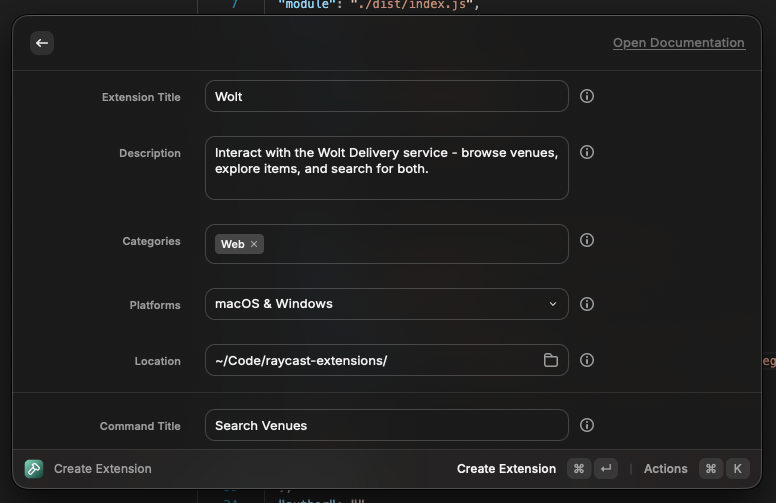Open the info icon for Extension Title
This screenshot has height=503, width=776.
(x=587, y=97)
